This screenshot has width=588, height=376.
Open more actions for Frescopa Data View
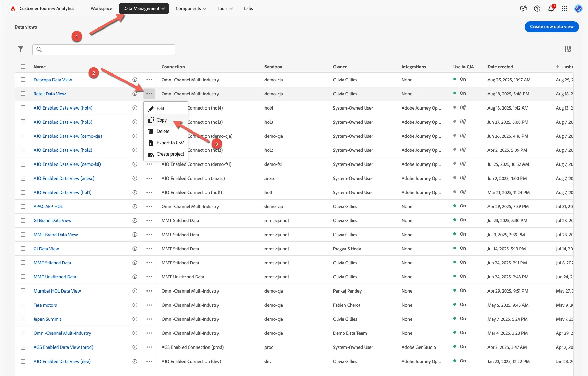pos(149,80)
